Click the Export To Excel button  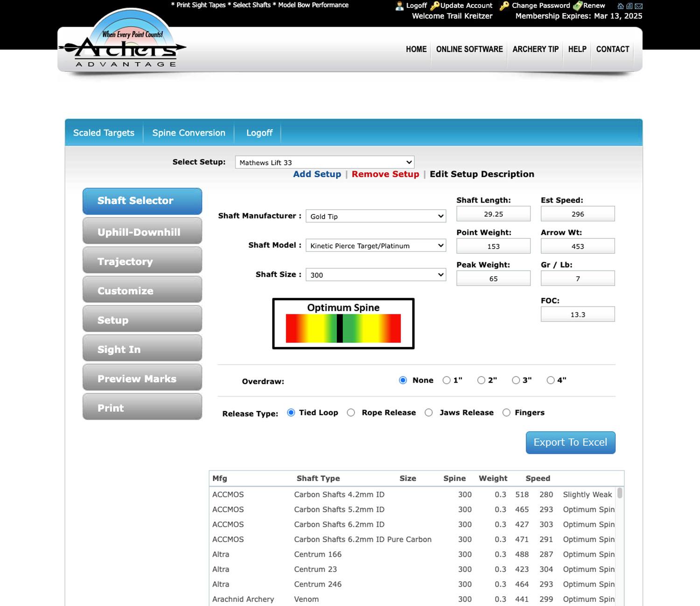(570, 442)
